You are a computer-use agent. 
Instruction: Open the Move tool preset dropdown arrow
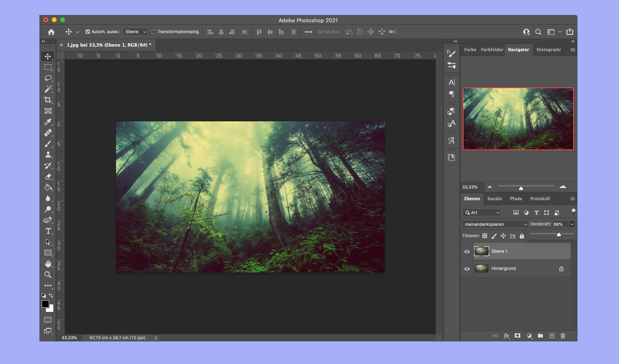tap(77, 32)
